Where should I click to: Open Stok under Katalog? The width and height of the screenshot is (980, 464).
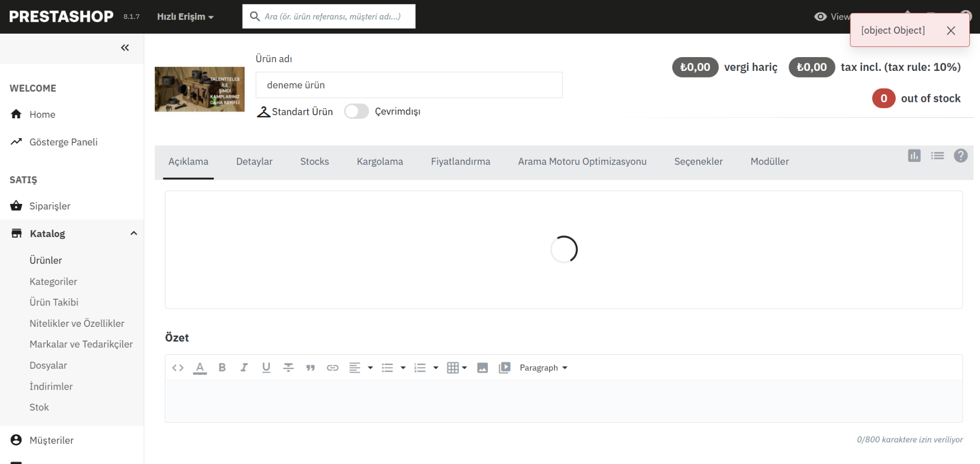coord(39,407)
